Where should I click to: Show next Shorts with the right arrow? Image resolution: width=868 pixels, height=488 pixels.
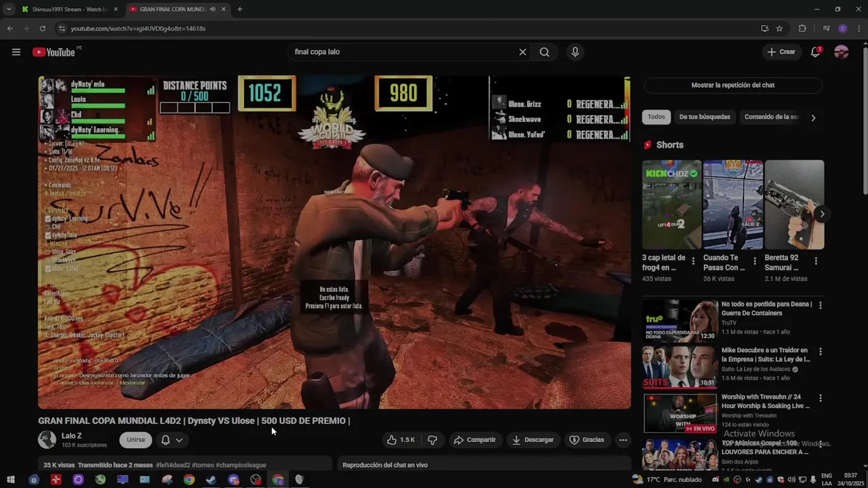click(x=822, y=214)
